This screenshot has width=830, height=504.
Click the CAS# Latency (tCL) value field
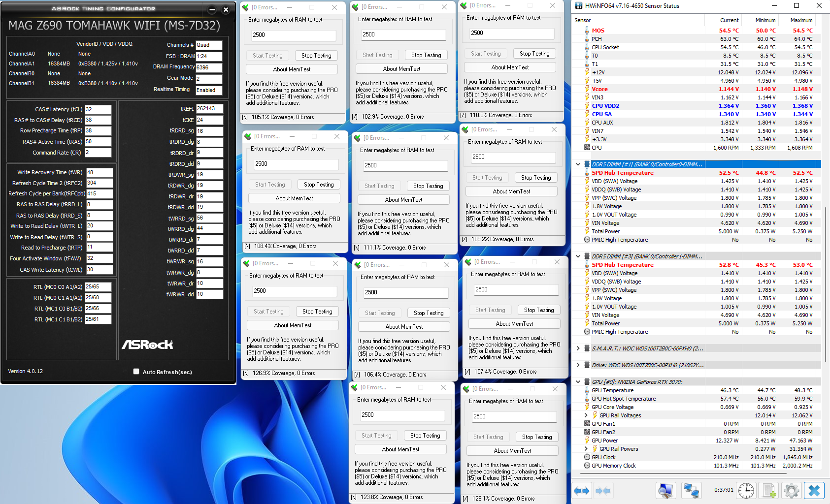point(98,109)
